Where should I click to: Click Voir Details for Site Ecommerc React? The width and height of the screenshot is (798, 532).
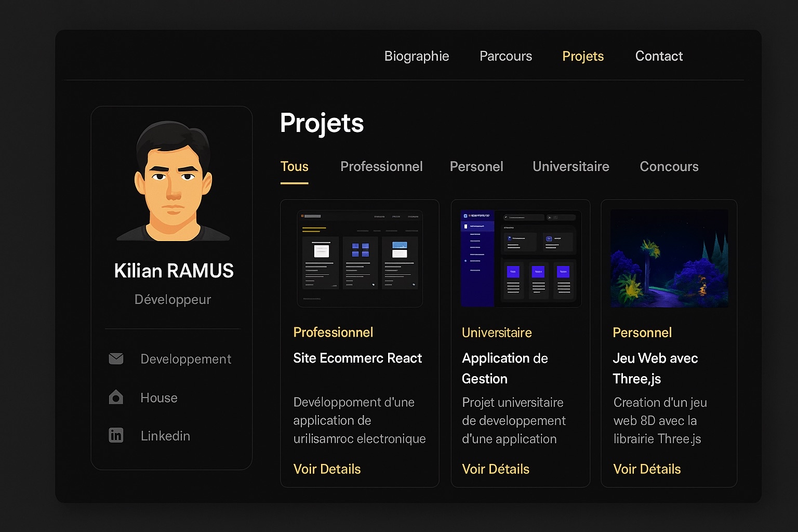point(327,469)
